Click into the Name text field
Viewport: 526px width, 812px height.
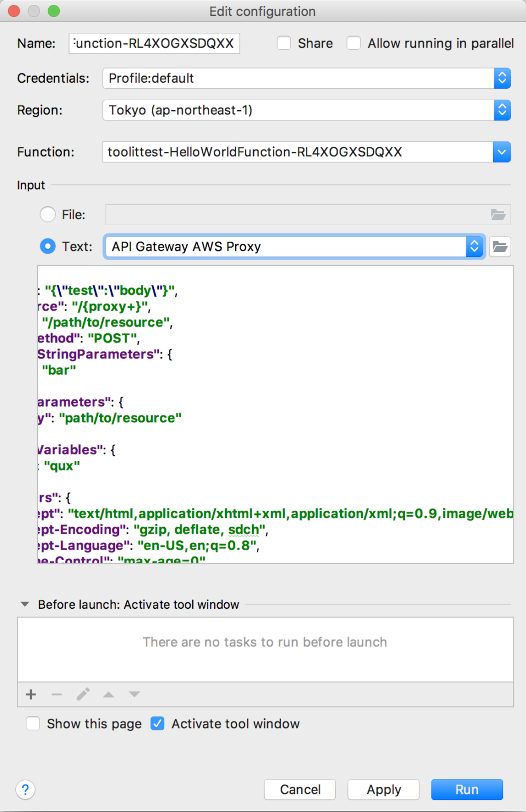pyautogui.click(x=155, y=43)
